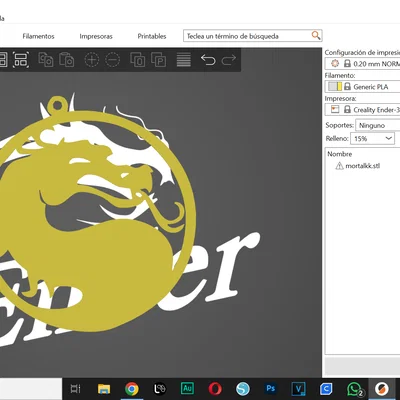Click the printer icon beside Creality Ender-3
Screen dimensions: 400x400
[x=335, y=109]
